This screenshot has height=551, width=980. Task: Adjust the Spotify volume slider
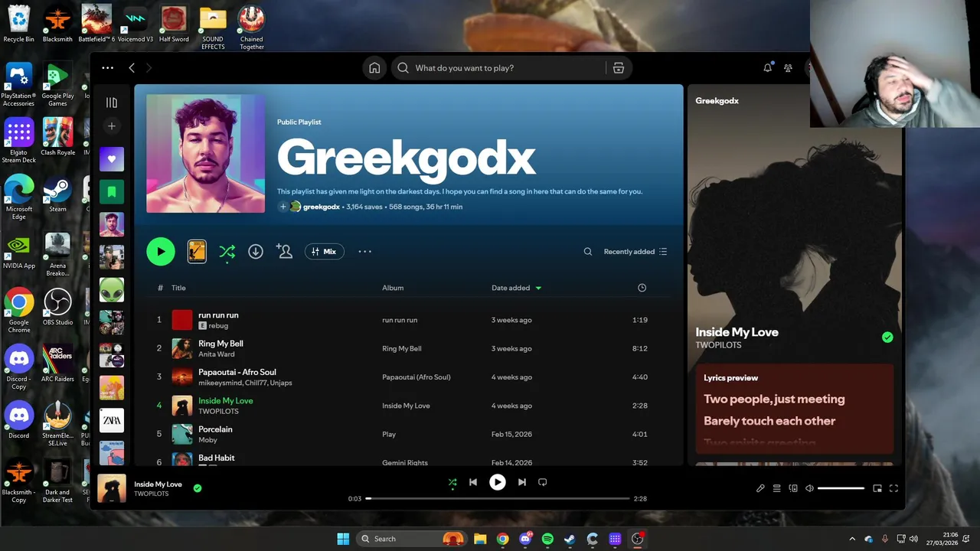[x=841, y=488]
